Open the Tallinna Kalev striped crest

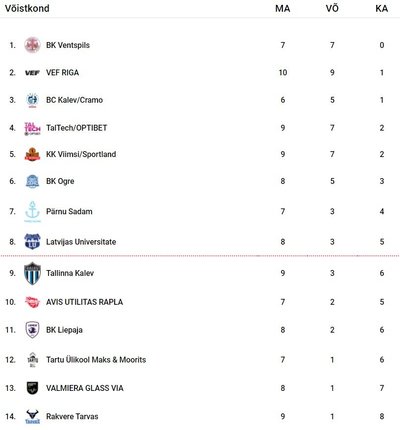click(32, 273)
